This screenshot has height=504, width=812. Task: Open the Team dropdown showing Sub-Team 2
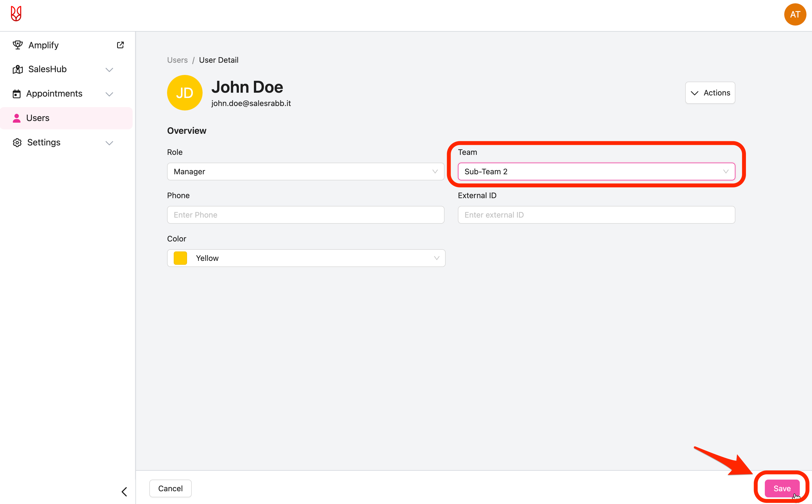pos(596,172)
